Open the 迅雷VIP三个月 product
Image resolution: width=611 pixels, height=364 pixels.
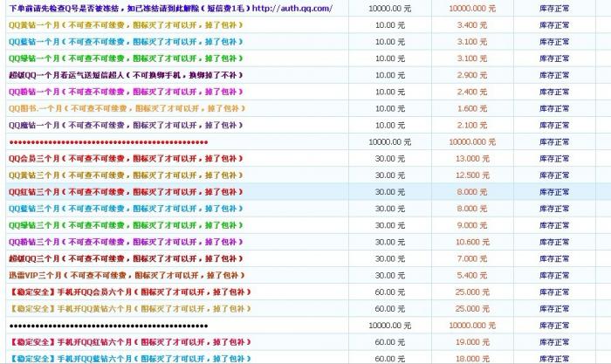[127, 276]
